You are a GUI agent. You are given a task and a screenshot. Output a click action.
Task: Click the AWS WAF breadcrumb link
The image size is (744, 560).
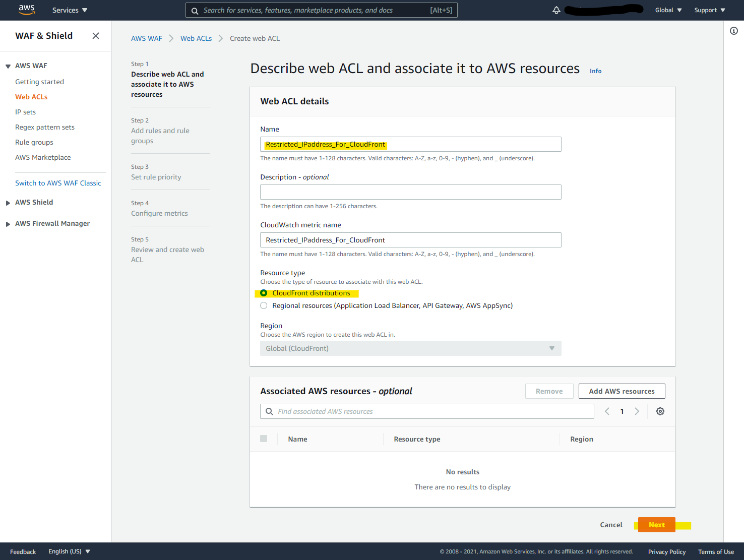tap(147, 38)
